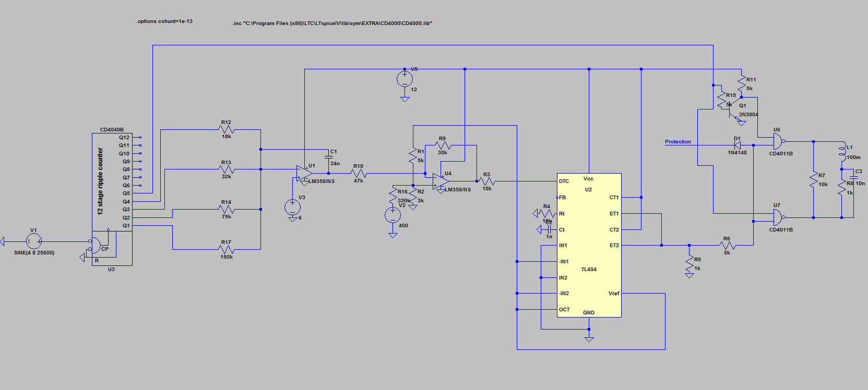Screen dimensions: 868x390
Task: Select the V1 SINE voltage source
Action: 34,241
